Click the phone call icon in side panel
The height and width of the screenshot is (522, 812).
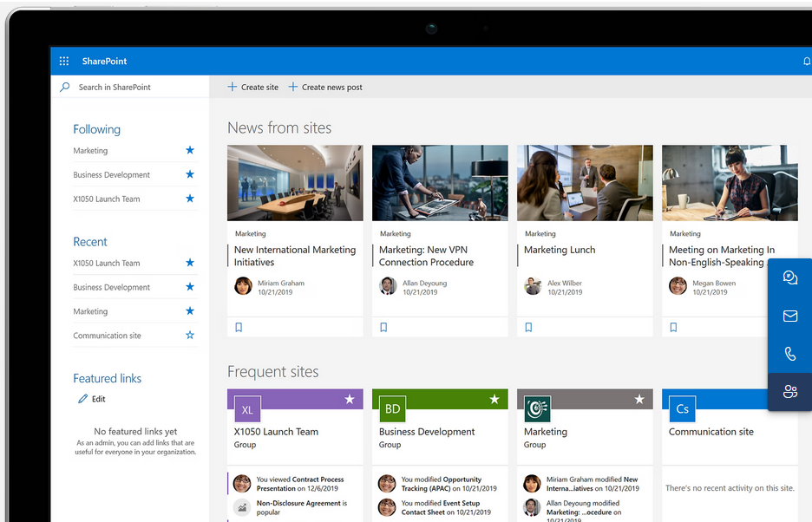tap(789, 354)
